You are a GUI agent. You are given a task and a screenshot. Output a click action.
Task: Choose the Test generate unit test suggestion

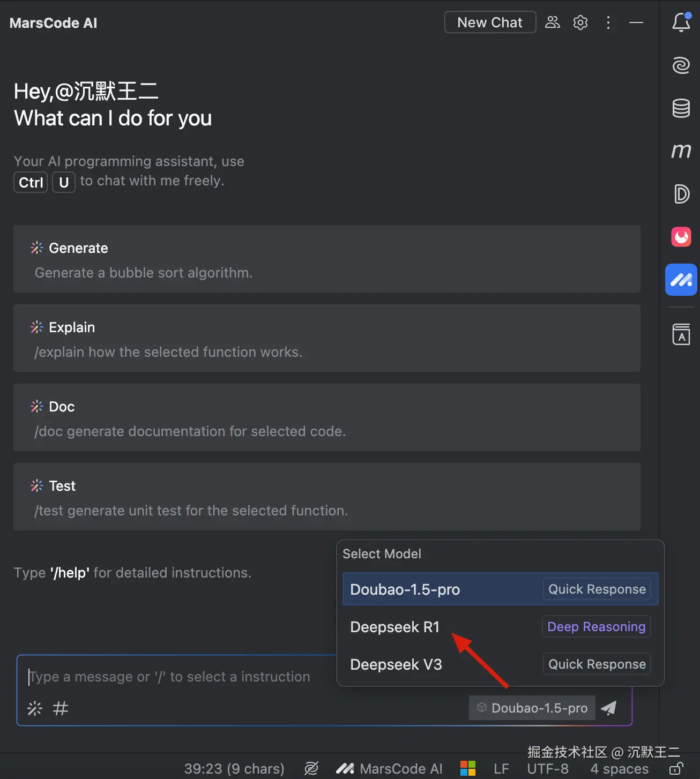[327, 497]
